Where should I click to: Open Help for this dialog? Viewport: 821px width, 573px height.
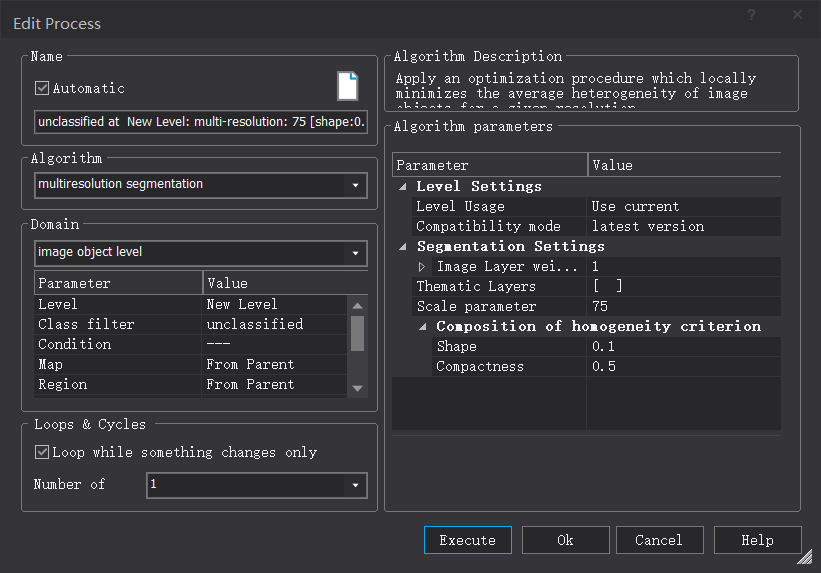point(757,540)
